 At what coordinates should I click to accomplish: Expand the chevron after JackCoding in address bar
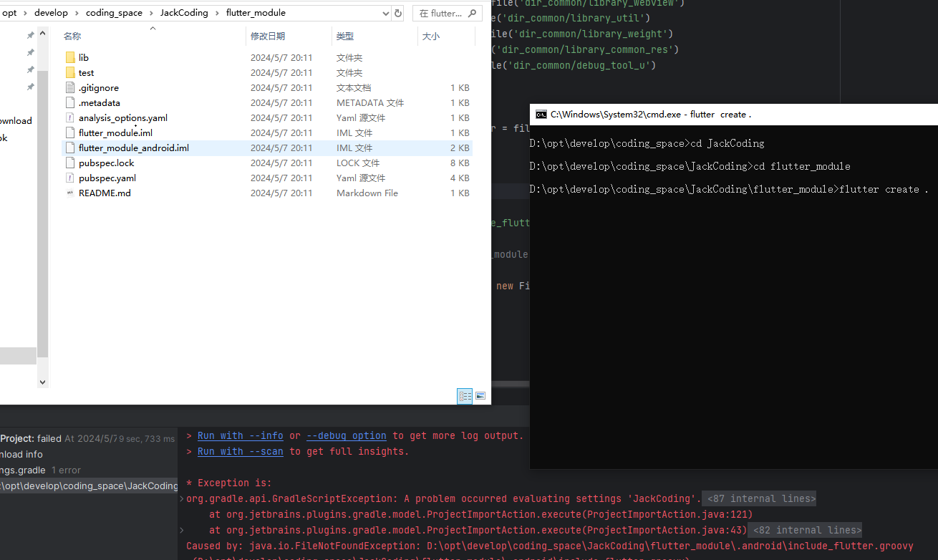click(217, 13)
